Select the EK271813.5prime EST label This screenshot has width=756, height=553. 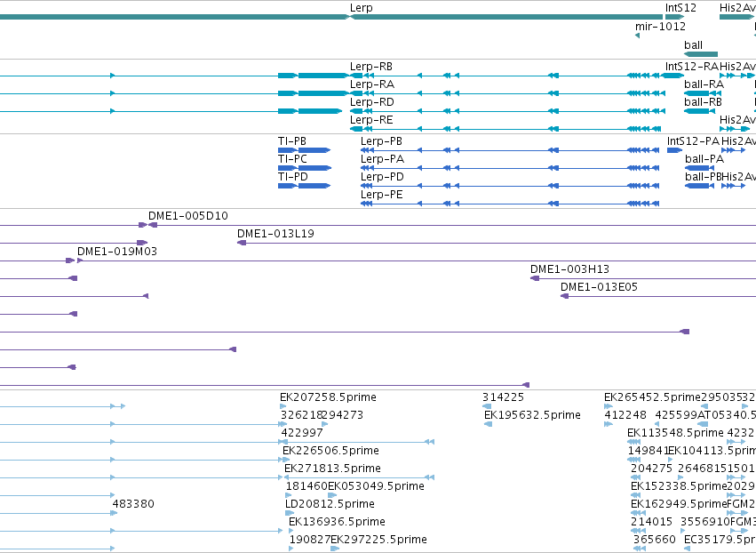tap(332, 469)
